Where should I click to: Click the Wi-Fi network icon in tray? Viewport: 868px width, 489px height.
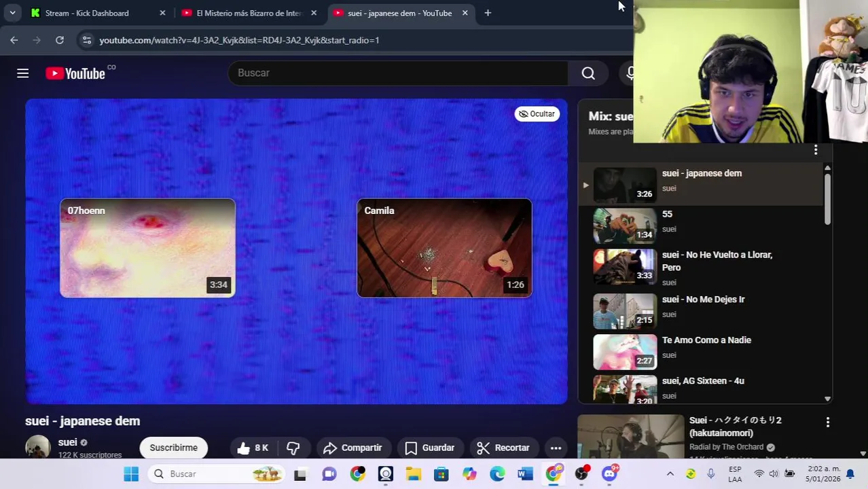[759, 474]
